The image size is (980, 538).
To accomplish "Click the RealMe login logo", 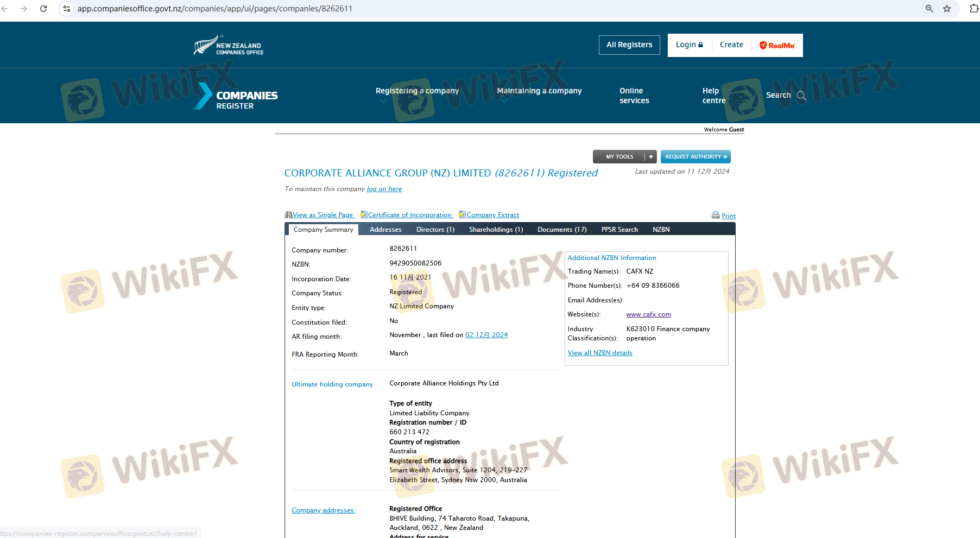I will 777,46.
